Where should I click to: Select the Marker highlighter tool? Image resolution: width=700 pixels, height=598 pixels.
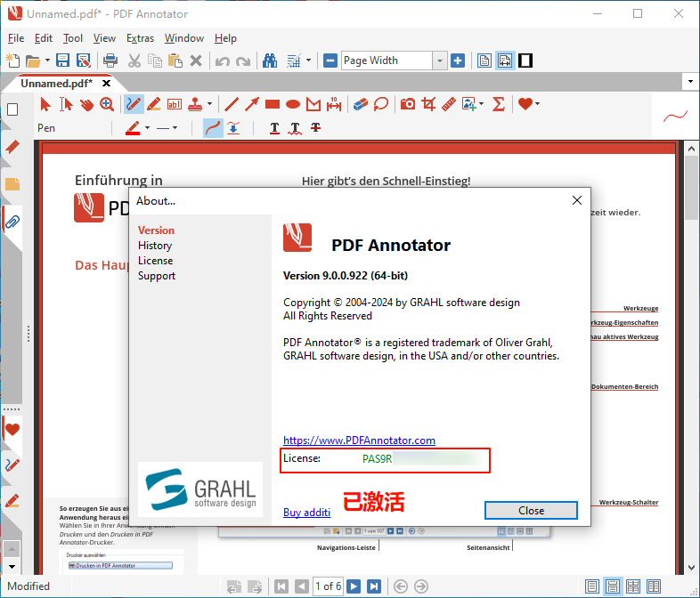pyautogui.click(x=154, y=104)
